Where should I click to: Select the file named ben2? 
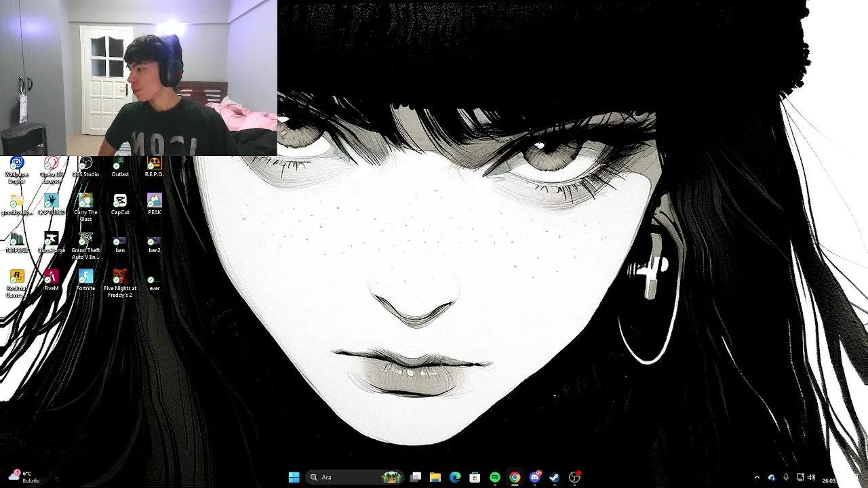pyautogui.click(x=155, y=245)
